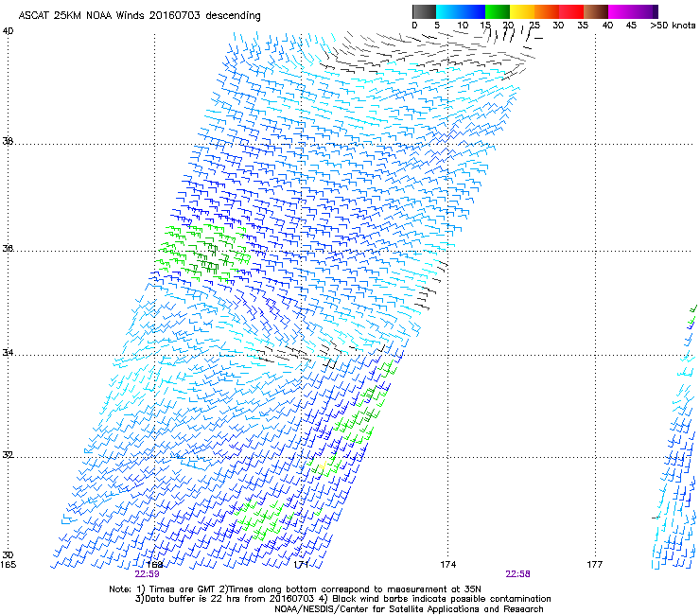Click the purple overpass time '22:58'
This screenshot has width=700, height=615.
517,574
